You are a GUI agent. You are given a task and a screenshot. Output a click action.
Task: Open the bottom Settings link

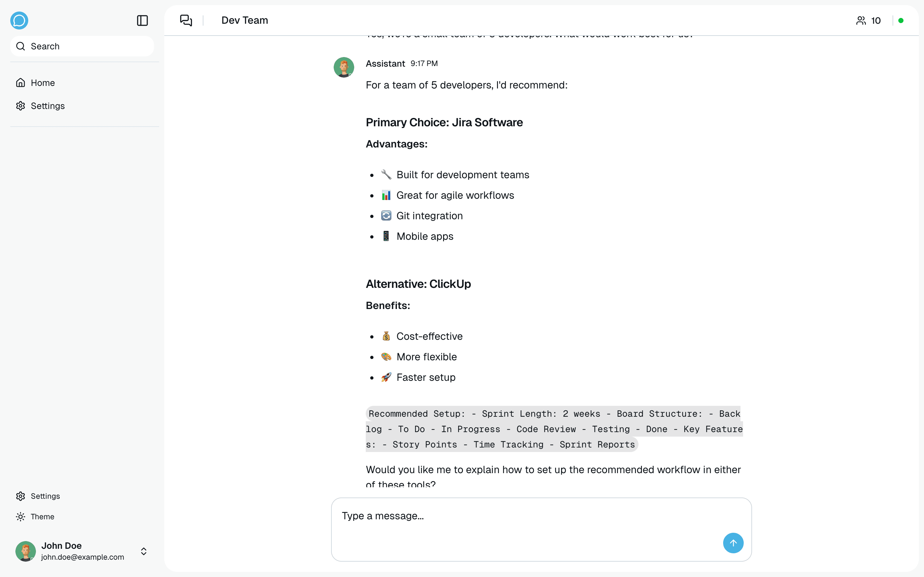45,496
